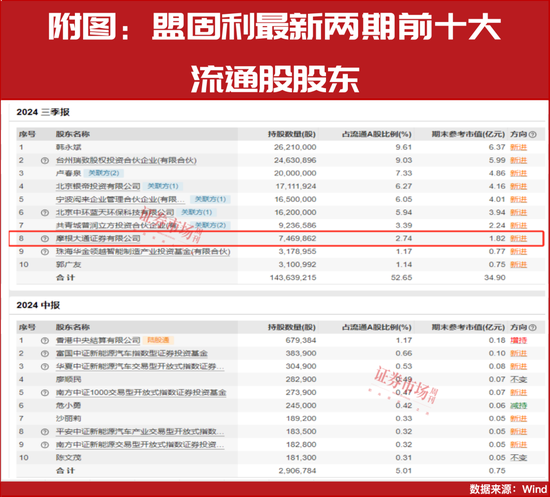Open 台州瑞致股权投资合伙企业(有限合伙) shareholder link
550x497 pixels.
click(x=126, y=160)
